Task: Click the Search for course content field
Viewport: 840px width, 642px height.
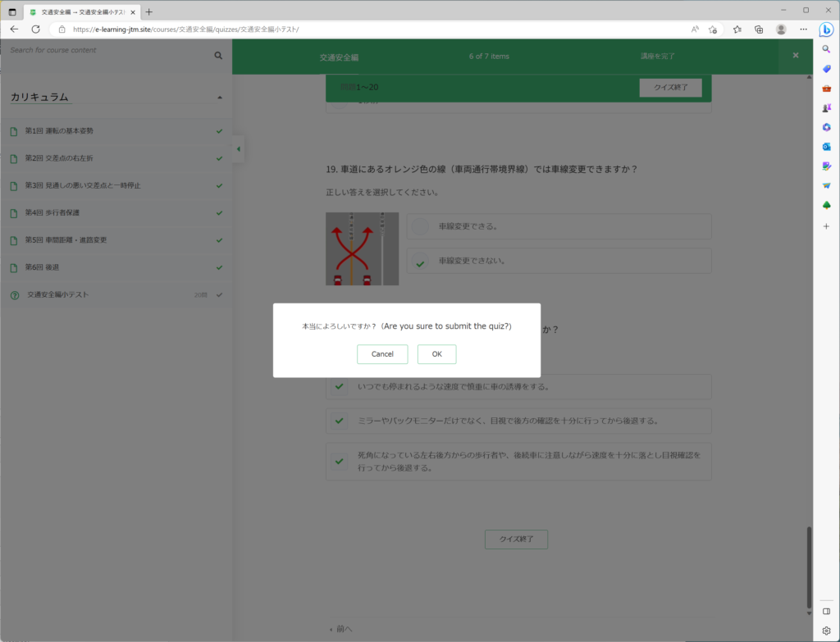Action: click(x=107, y=51)
